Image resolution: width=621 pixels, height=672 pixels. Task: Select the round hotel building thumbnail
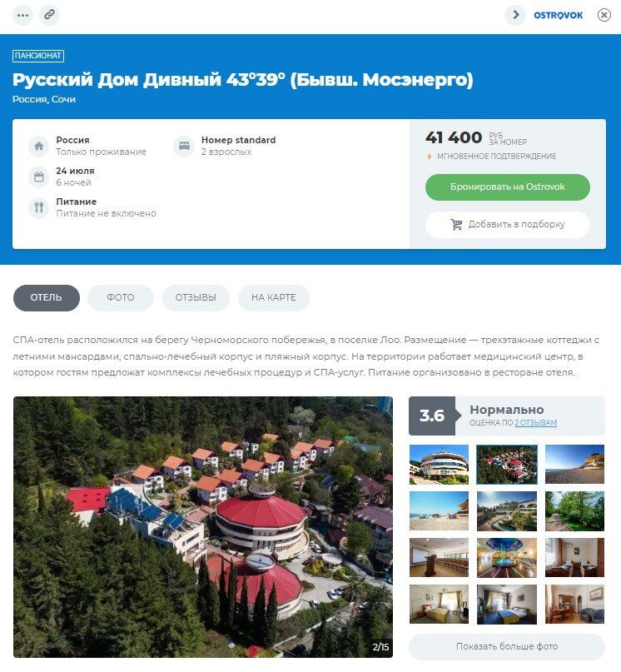[x=439, y=464]
